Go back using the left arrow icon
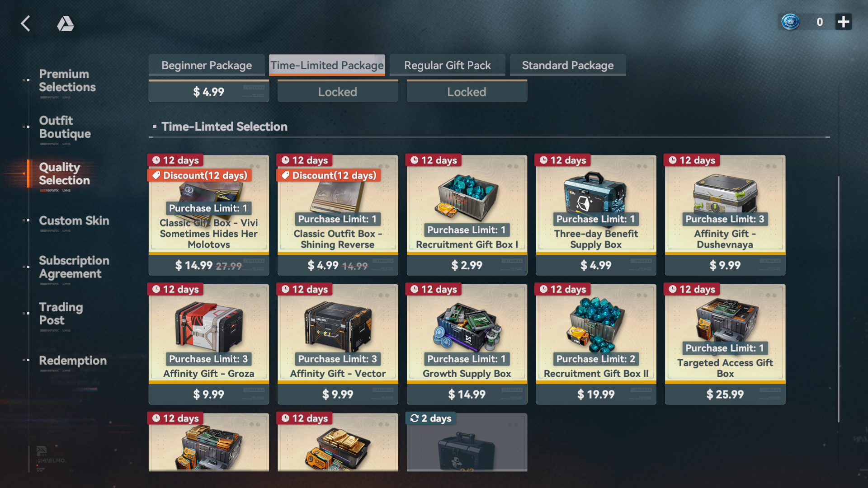 pyautogui.click(x=26, y=23)
